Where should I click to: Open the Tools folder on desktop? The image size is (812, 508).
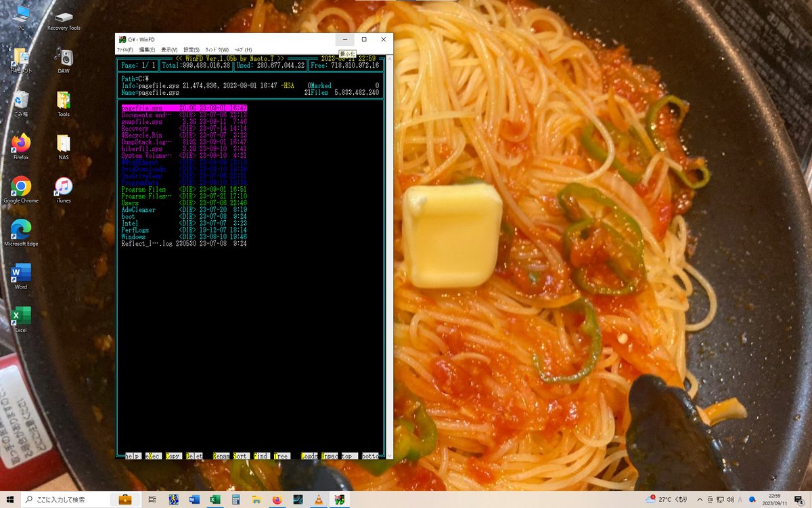(64, 104)
